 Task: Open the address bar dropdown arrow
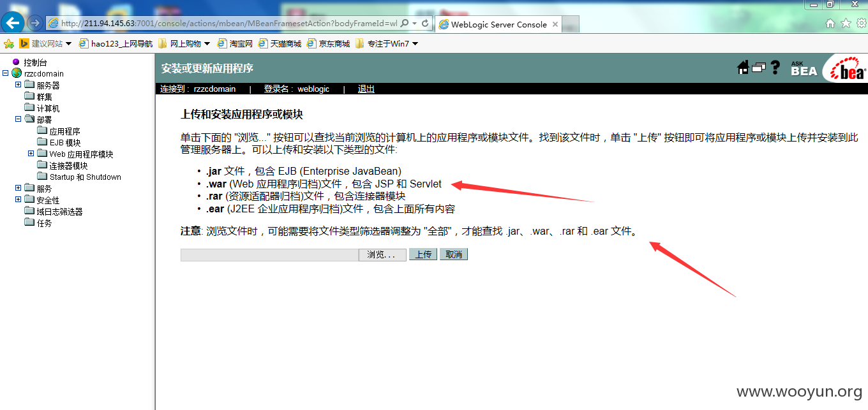(415, 23)
